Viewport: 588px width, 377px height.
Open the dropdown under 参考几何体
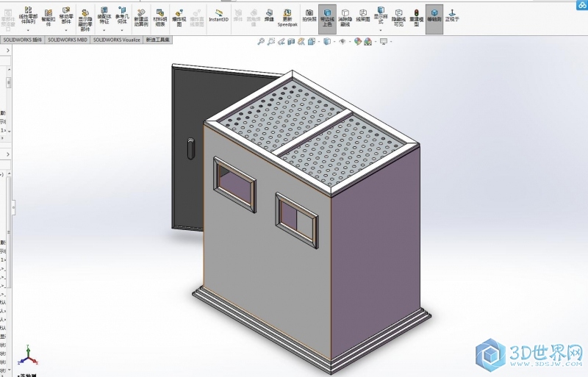click(122, 31)
